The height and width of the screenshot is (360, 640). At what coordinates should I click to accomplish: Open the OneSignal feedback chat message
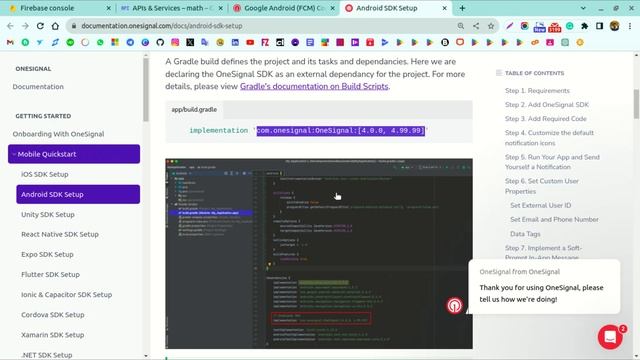(x=544, y=287)
